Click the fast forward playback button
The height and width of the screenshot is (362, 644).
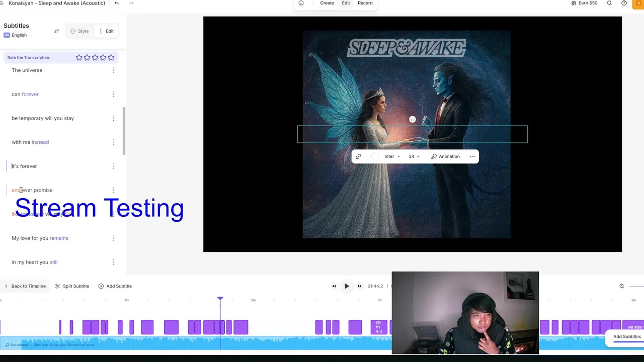359,286
